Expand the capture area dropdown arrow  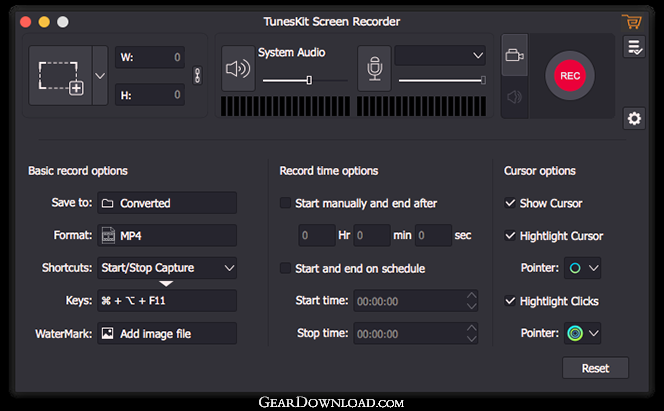(100, 76)
